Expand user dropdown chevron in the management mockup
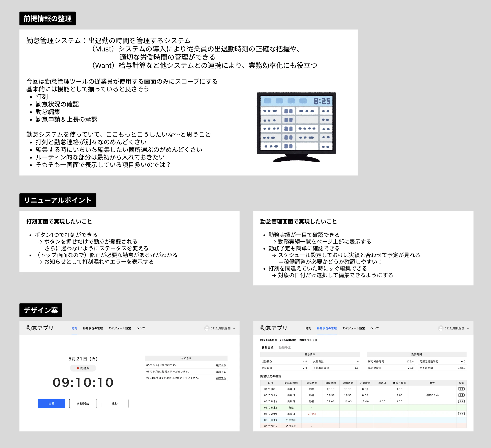Image resolution: width=491 pixels, height=448 pixels. pos(468,328)
